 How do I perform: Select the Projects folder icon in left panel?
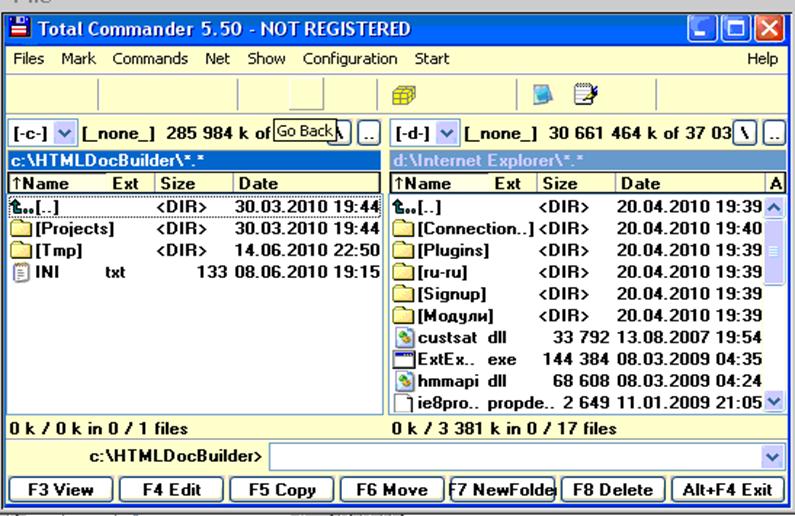pos(21,229)
